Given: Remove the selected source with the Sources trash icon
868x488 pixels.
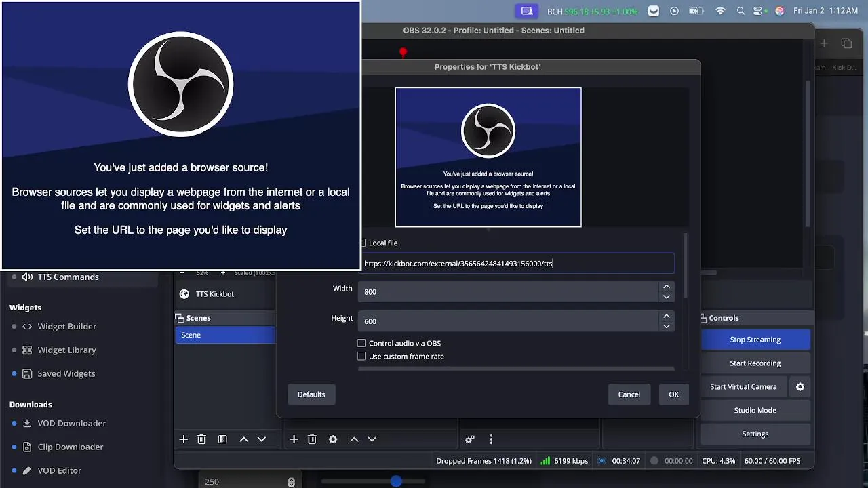Looking at the screenshot, I should 312,439.
